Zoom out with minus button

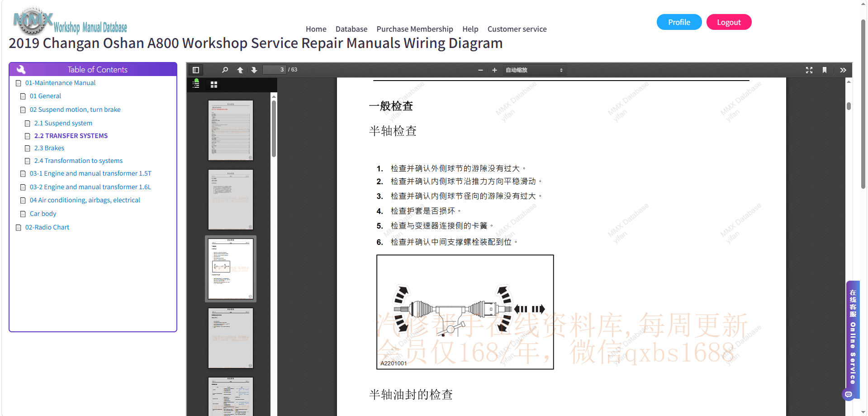480,70
